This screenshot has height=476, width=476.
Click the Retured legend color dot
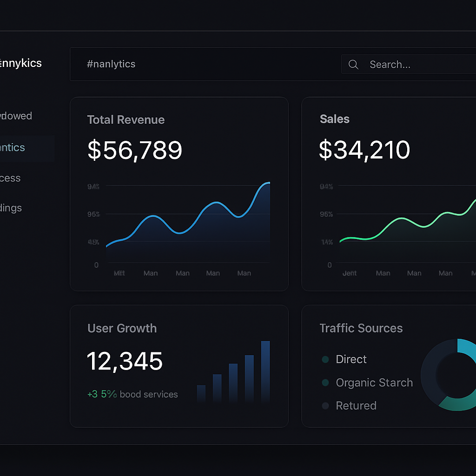click(x=325, y=405)
